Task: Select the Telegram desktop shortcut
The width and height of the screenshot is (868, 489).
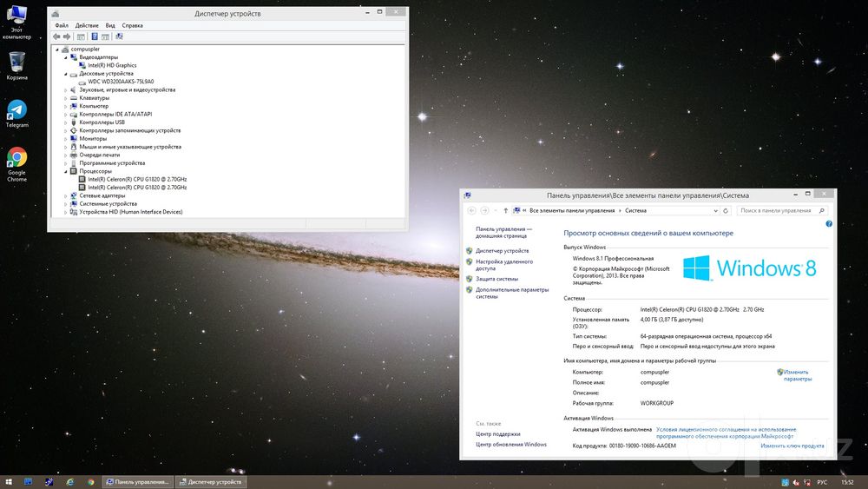Action: tap(16, 114)
